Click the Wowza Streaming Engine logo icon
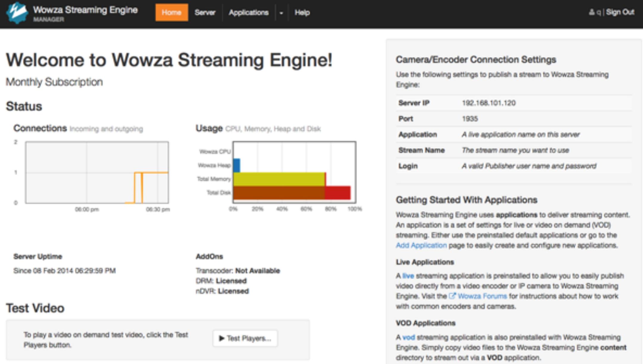 coord(17,13)
